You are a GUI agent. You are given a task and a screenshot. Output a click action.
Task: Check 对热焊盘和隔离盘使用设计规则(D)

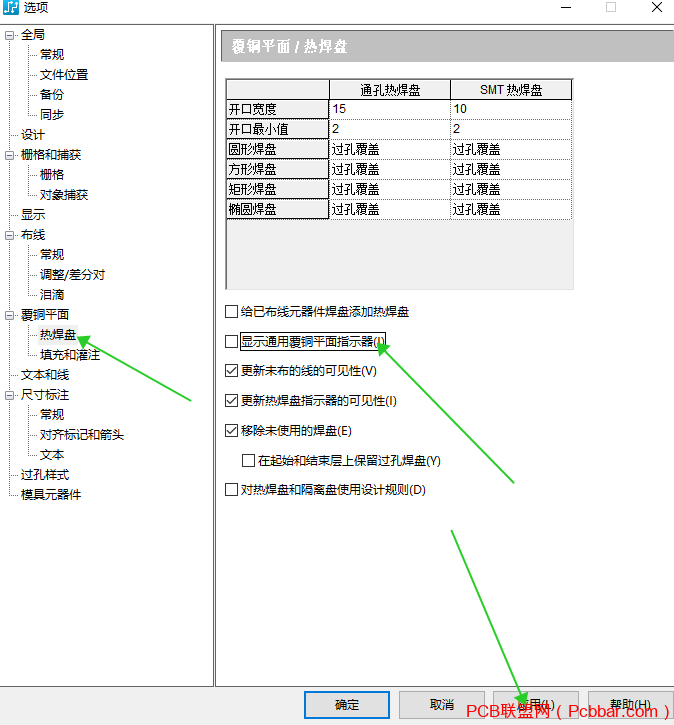(x=231, y=490)
